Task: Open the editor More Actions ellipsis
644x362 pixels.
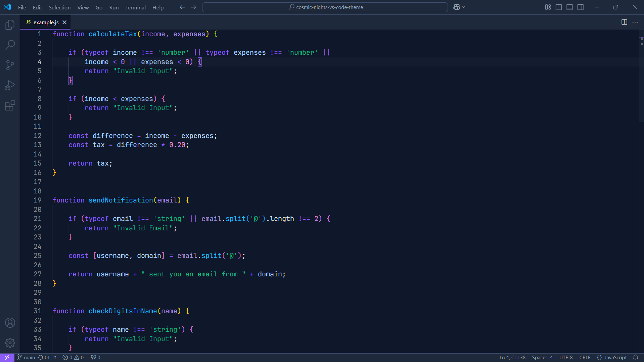Action: coord(635,22)
